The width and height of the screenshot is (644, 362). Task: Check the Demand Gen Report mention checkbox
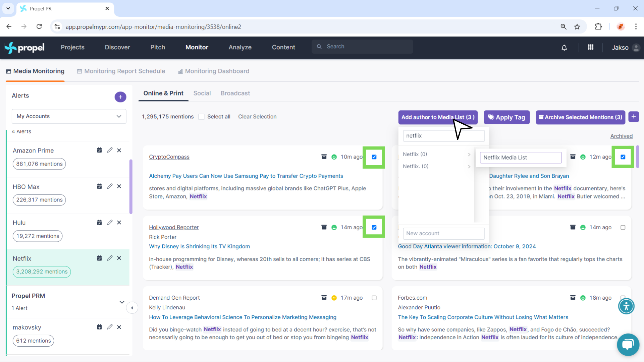[x=374, y=298]
